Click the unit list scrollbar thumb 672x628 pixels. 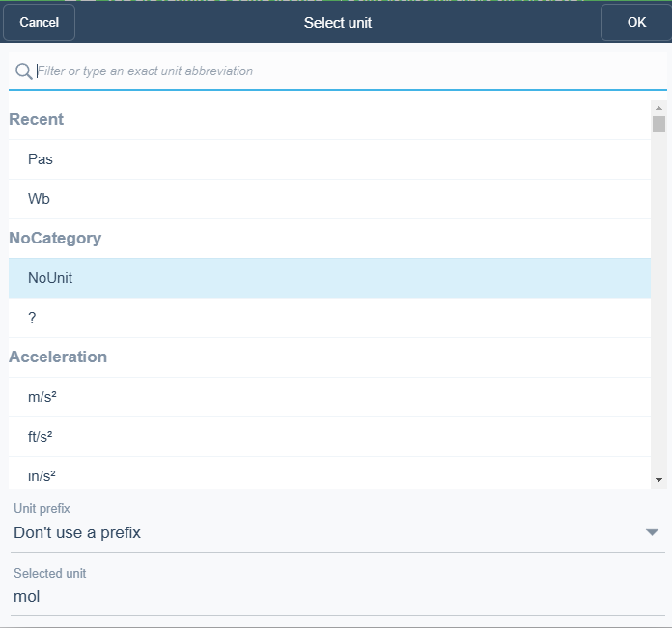[x=658, y=124]
